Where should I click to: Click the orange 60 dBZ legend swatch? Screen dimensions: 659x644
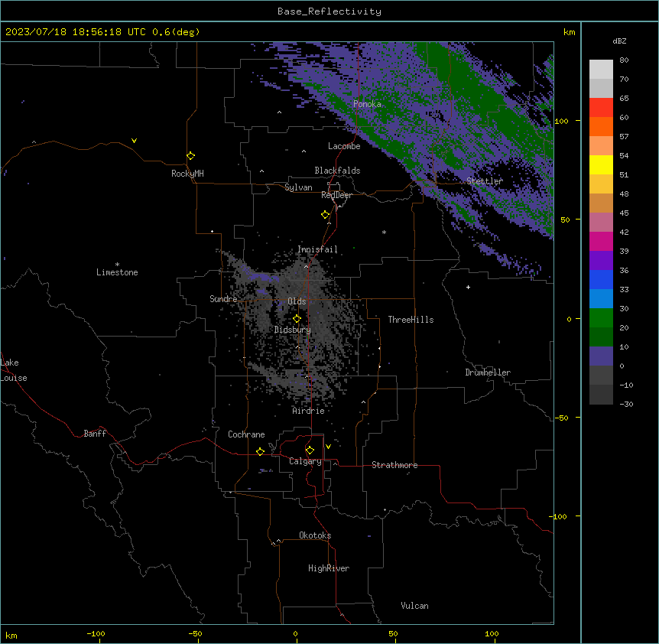601,126
